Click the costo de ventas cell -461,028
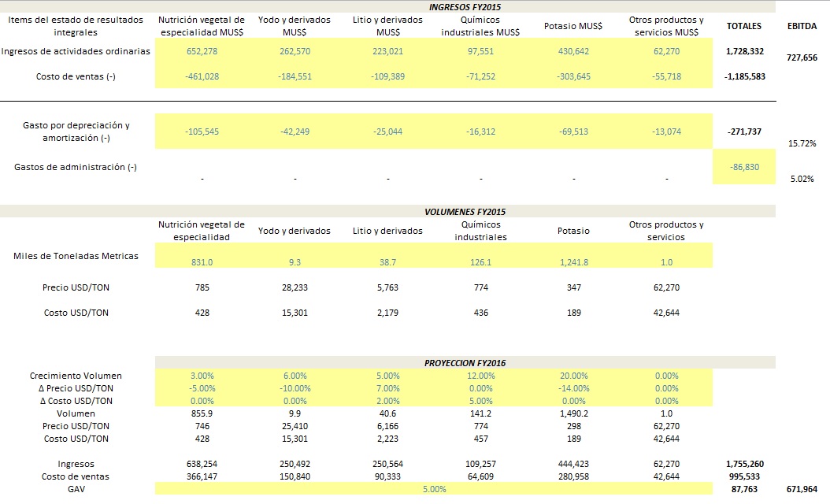830x504 pixels. tap(202, 76)
